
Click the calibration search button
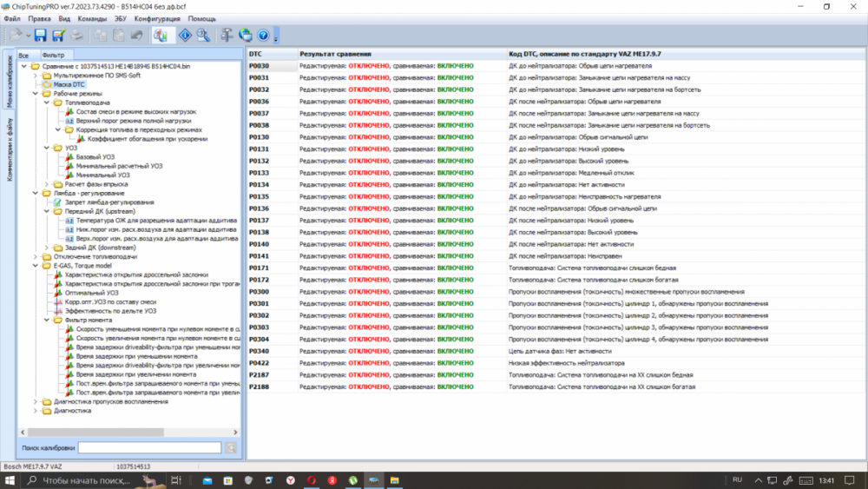coord(231,447)
